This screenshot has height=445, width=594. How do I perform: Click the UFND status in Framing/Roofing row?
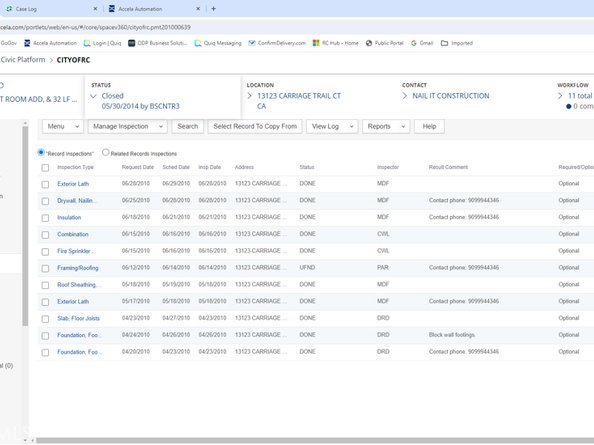[x=307, y=268]
